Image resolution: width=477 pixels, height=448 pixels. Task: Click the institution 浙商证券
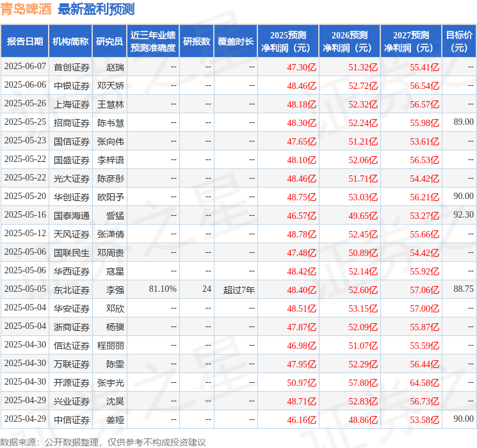click(72, 326)
